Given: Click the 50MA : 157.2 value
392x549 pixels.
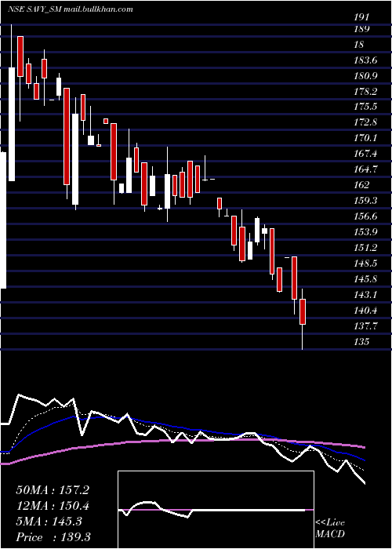Looking at the screenshot, I should [53, 490].
